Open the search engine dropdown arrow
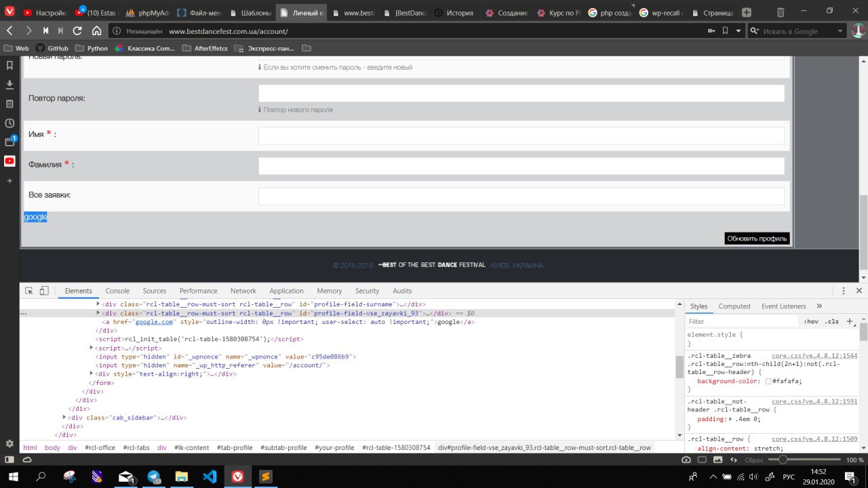The image size is (868, 488). coord(840,30)
